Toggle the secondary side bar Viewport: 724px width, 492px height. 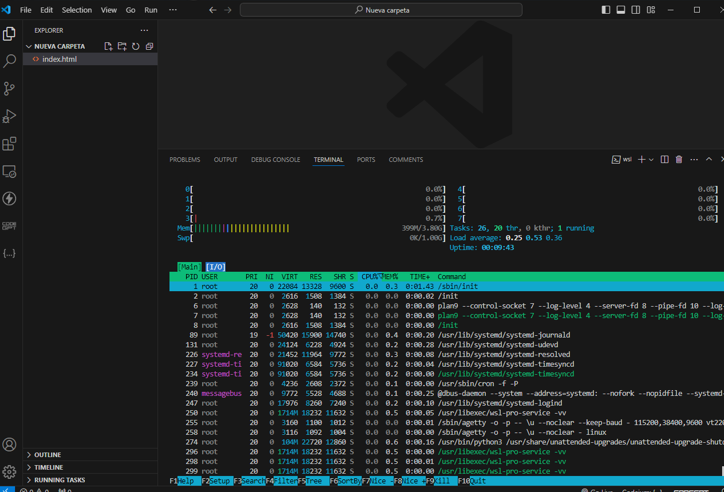tap(636, 10)
